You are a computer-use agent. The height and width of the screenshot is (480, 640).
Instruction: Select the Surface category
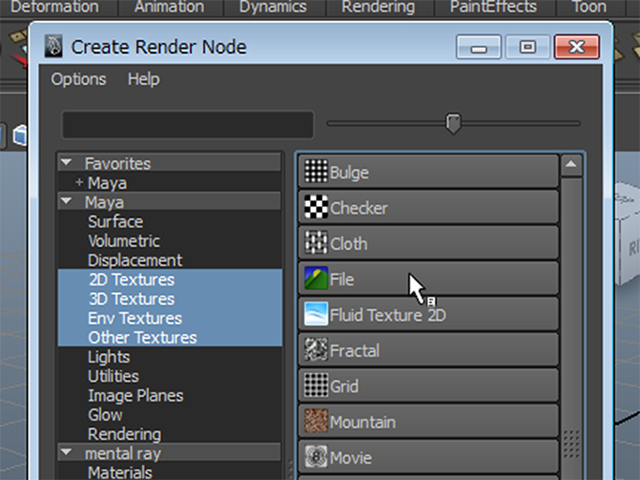116,222
